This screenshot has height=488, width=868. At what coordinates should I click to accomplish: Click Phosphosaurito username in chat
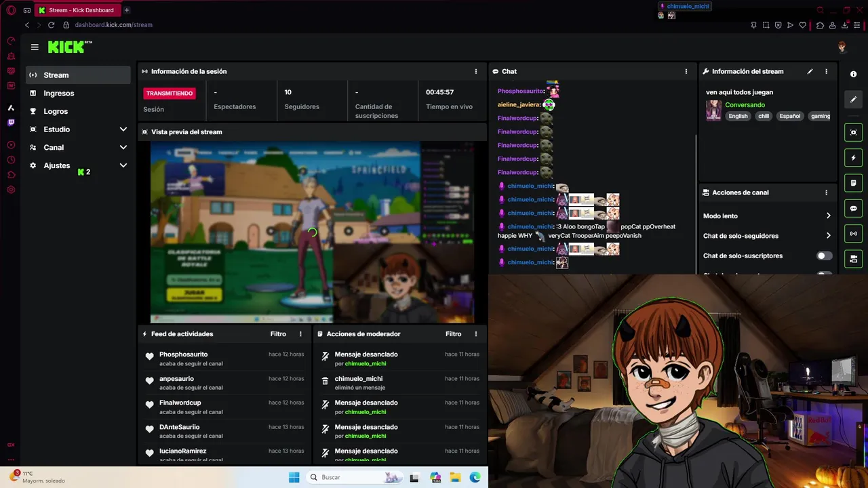[521, 91]
